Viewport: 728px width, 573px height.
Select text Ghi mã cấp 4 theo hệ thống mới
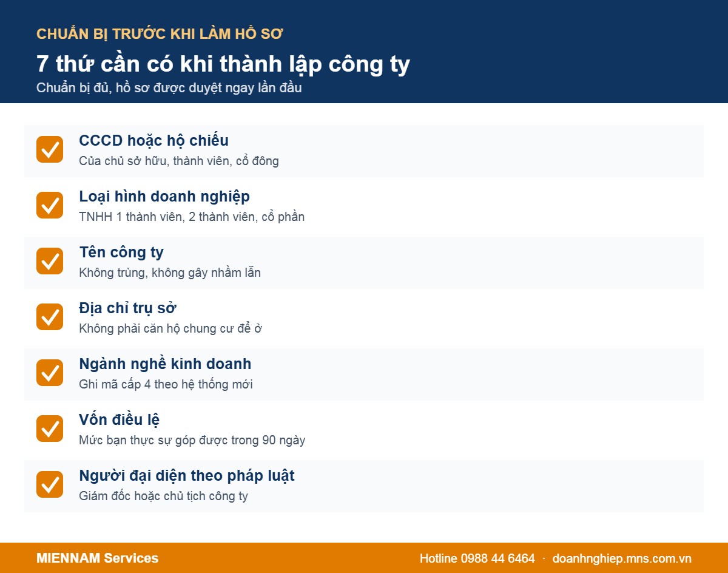pyautogui.click(x=166, y=385)
